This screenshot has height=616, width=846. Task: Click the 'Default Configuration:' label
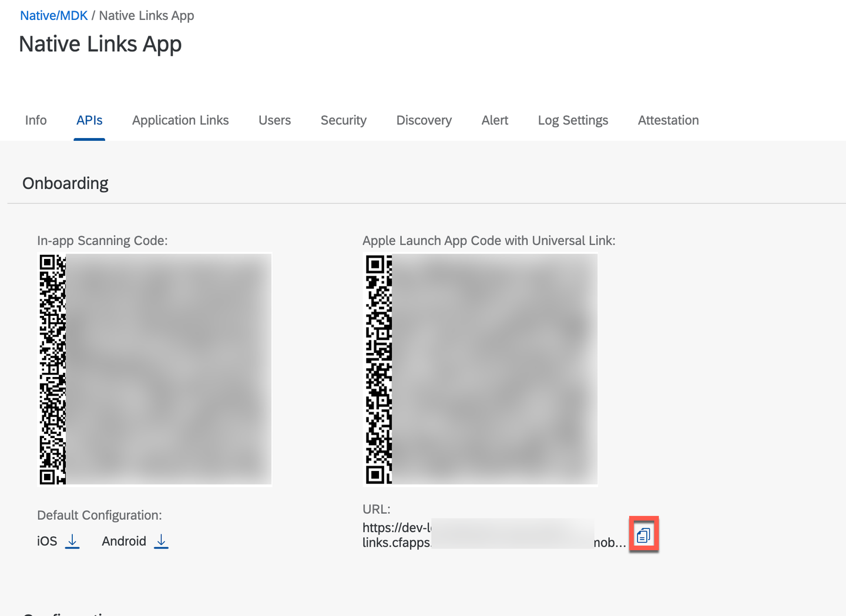click(99, 515)
